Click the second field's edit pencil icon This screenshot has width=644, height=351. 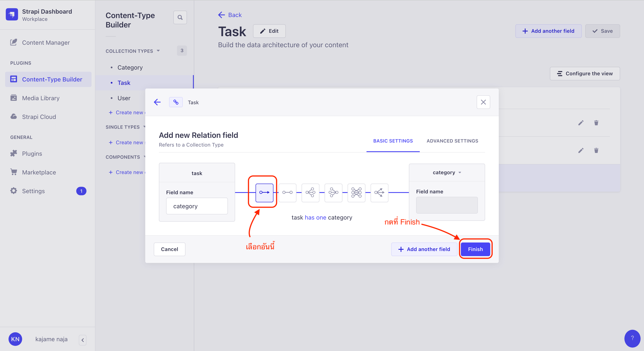coord(581,151)
